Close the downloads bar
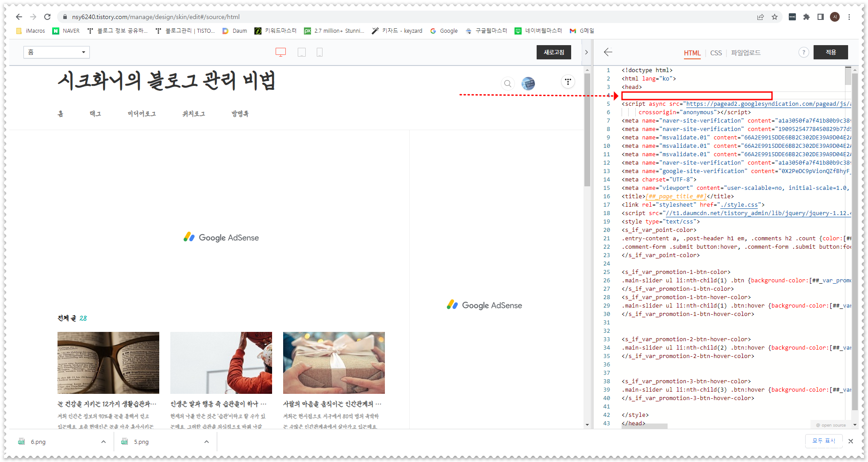The width and height of the screenshot is (868, 462). (x=850, y=441)
